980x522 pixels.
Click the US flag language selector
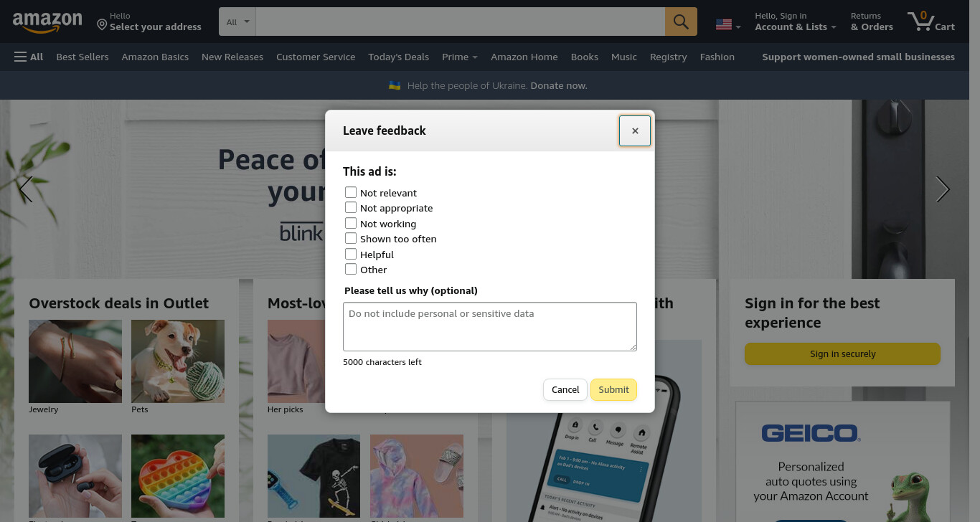point(728,25)
